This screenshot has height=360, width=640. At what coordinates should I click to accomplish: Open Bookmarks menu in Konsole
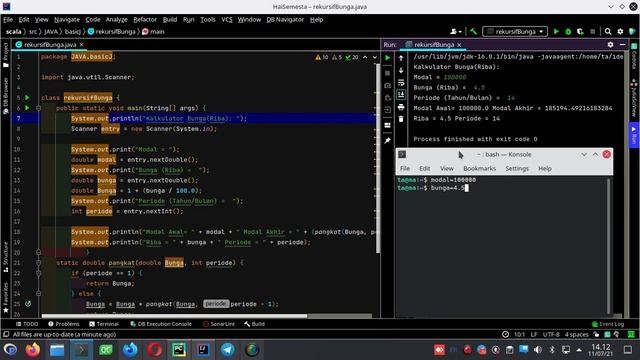tap(480, 169)
